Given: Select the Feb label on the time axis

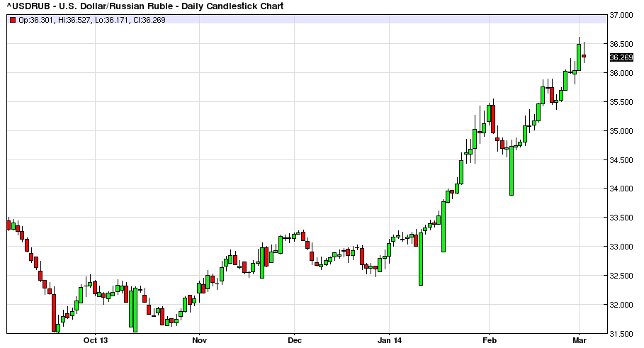Looking at the screenshot, I should 488,340.
